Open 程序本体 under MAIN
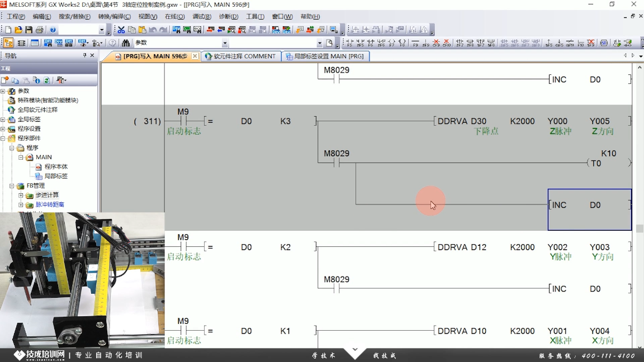The image size is (644, 362). pyautogui.click(x=56, y=166)
